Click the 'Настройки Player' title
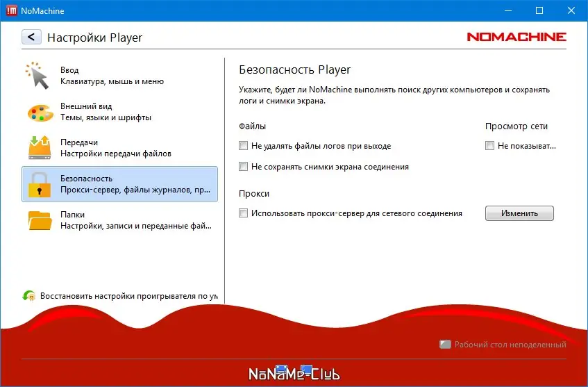The height and width of the screenshot is (387, 588). point(95,38)
